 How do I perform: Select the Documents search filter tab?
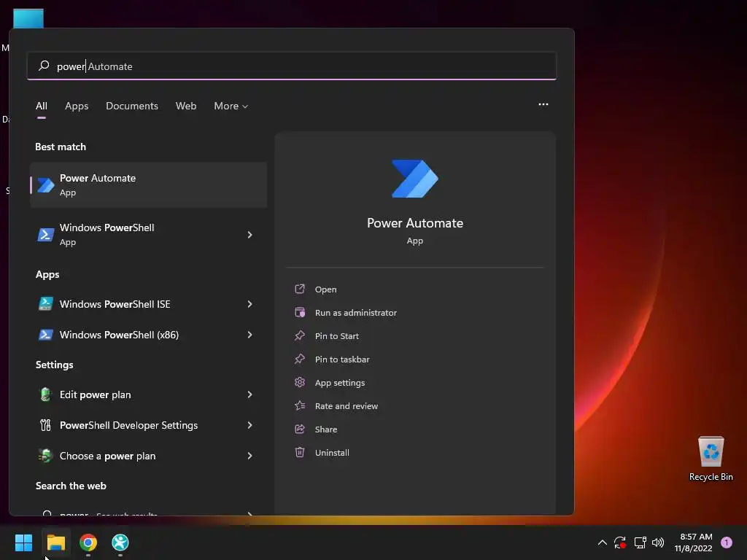(132, 106)
